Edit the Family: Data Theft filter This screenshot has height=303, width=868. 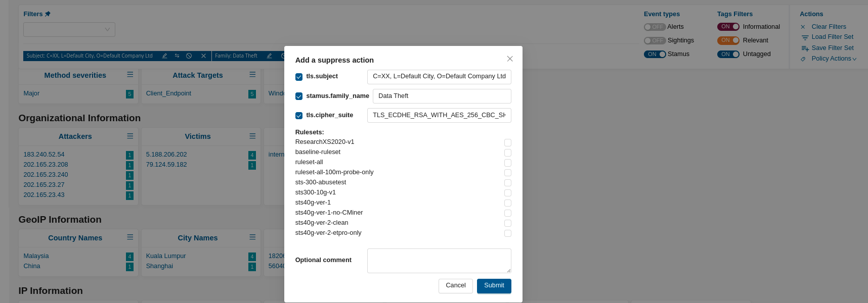pos(269,56)
